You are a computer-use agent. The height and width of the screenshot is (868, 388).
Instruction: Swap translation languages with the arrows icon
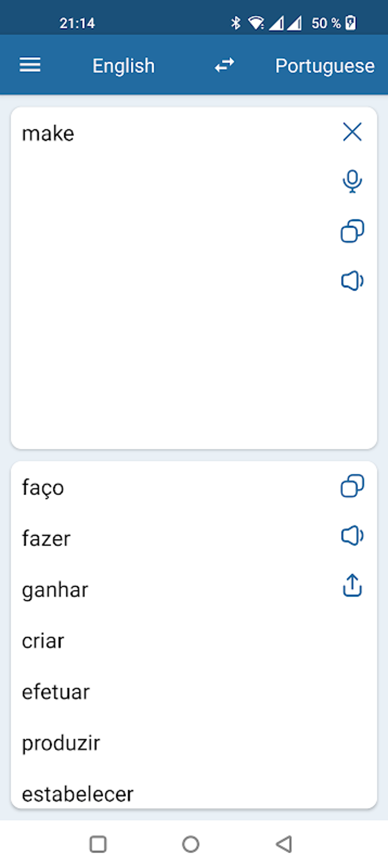pyautogui.click(x=224, y=65)
